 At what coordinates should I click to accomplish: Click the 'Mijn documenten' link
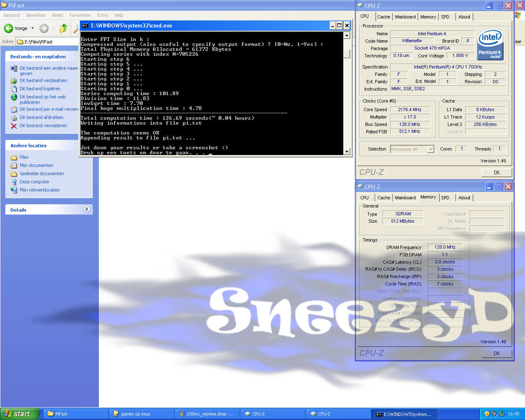click(37, 165)
